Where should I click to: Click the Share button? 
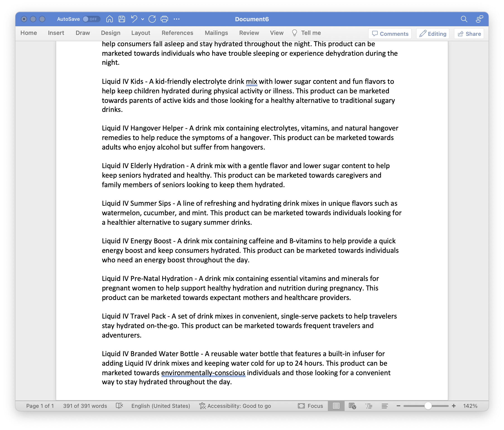tap(469, 34)
